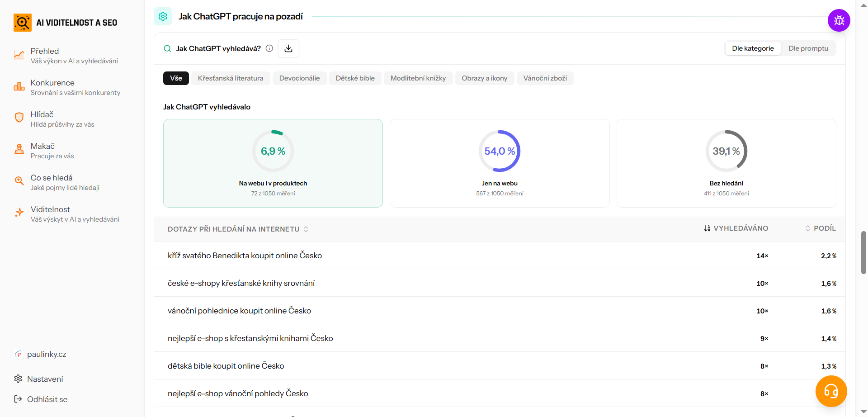Open Nastavení settings
Viewport: 868px width, 417px height.
point(45,379)
